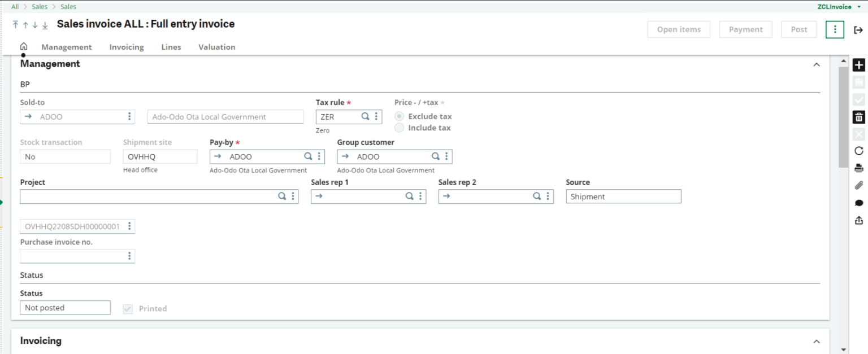Viewport: 868px width, 354px height.
Task: Click the Ado-Odo Ota Local Government name field
Action: tap(225, 117)
